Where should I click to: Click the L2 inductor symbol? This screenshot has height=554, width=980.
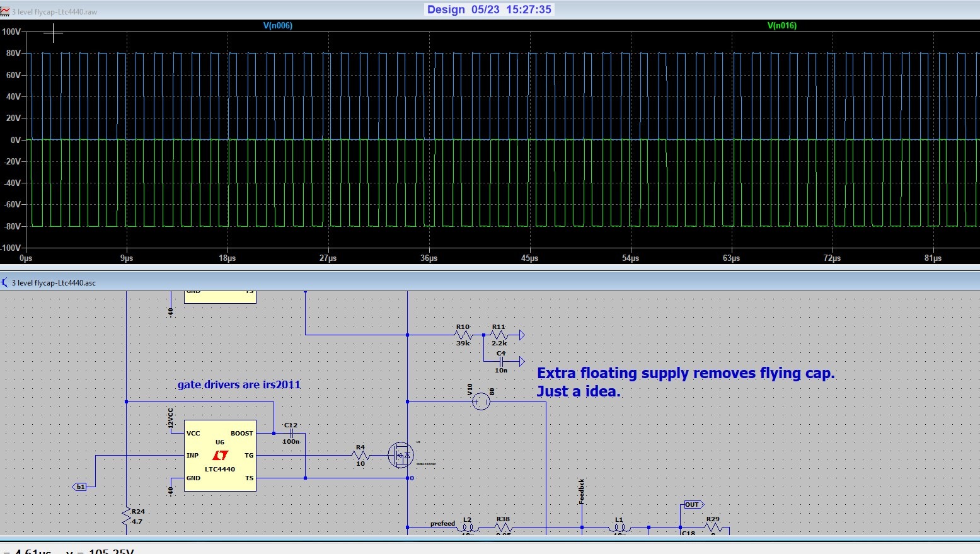click(467, 527)
